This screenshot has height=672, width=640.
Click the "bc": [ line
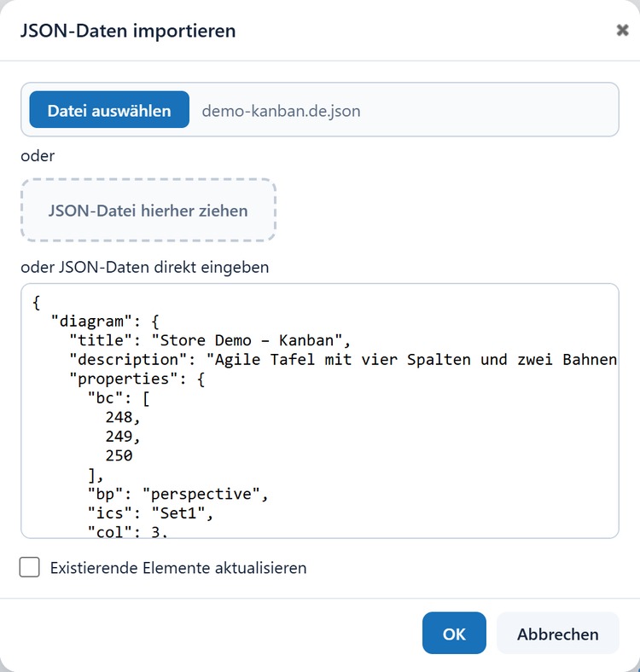point(119,398)
